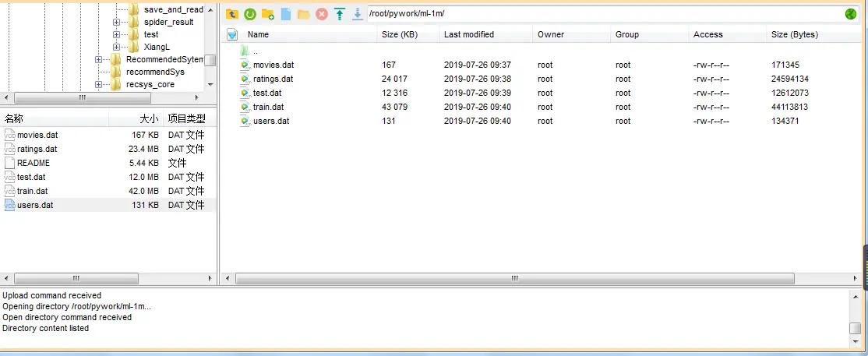
Task: Click the remote path input field
Action: tap(600, 14)
